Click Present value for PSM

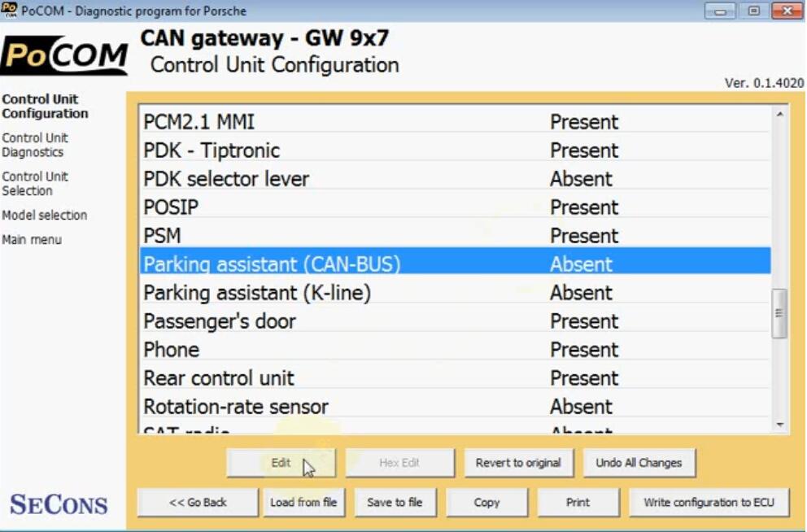click(584, 236)
